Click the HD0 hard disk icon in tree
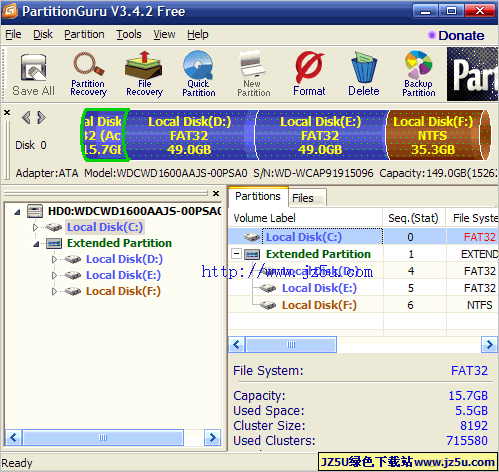 (35, 211)
